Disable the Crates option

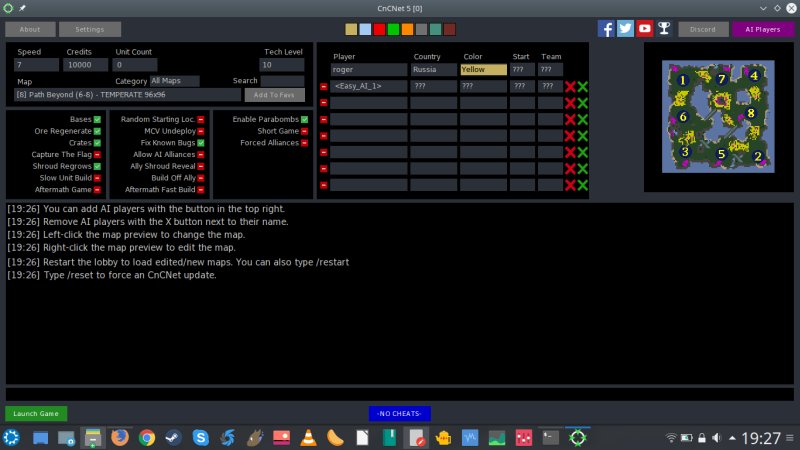click(x=97, y=143)
